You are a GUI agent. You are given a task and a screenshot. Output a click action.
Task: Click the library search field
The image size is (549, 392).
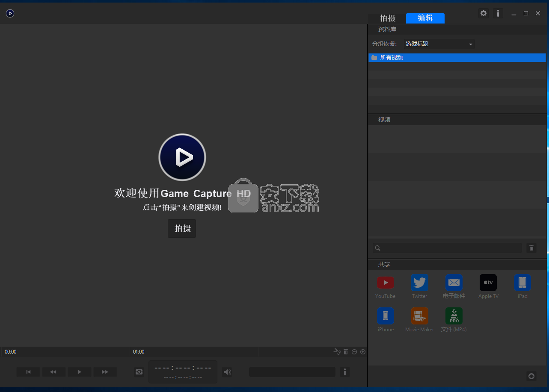447,248
